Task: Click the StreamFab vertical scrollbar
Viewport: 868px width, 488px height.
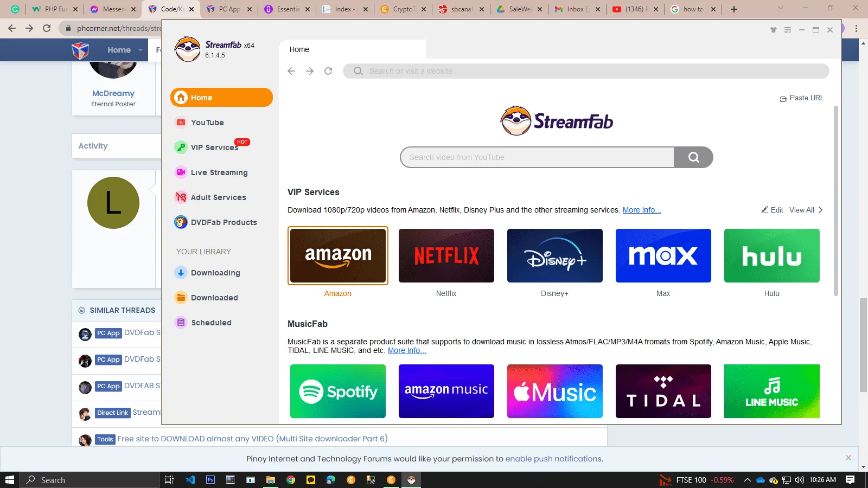Action: coord(836,201)
